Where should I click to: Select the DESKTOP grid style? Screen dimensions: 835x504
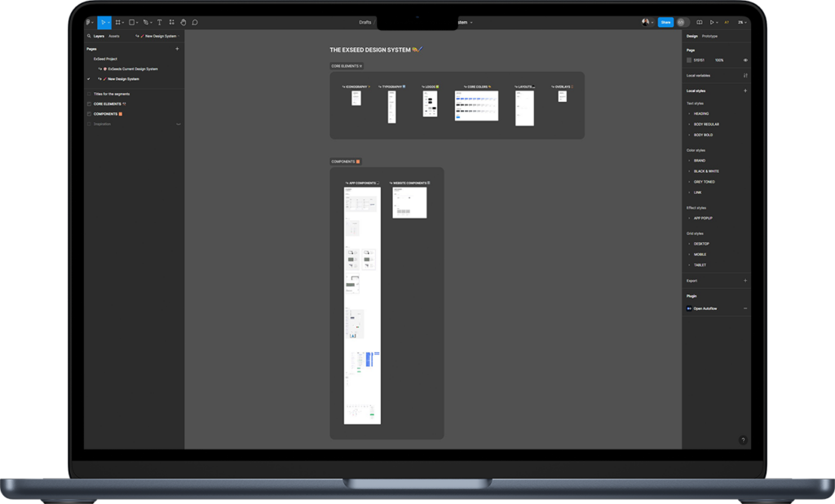[x=701, y=244]
